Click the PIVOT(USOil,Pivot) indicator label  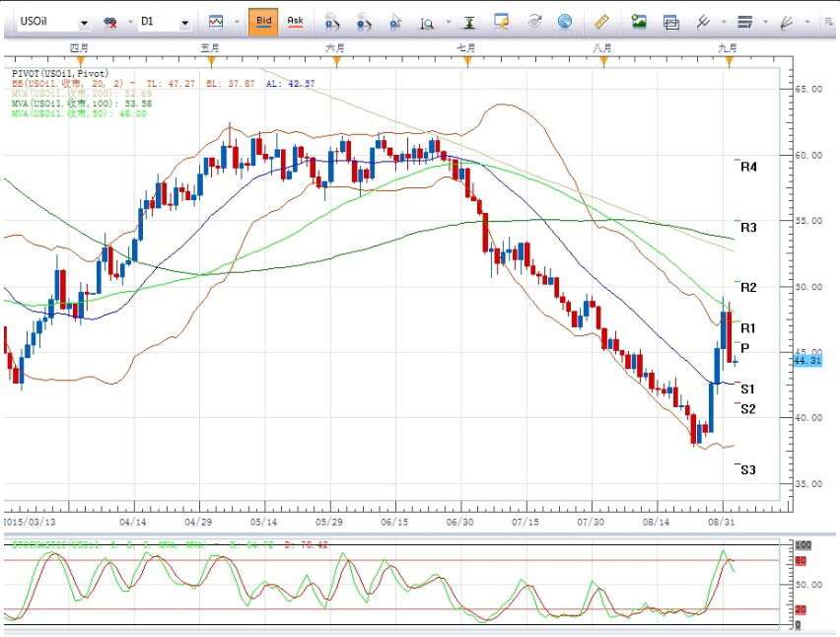(x=60, y=73)
